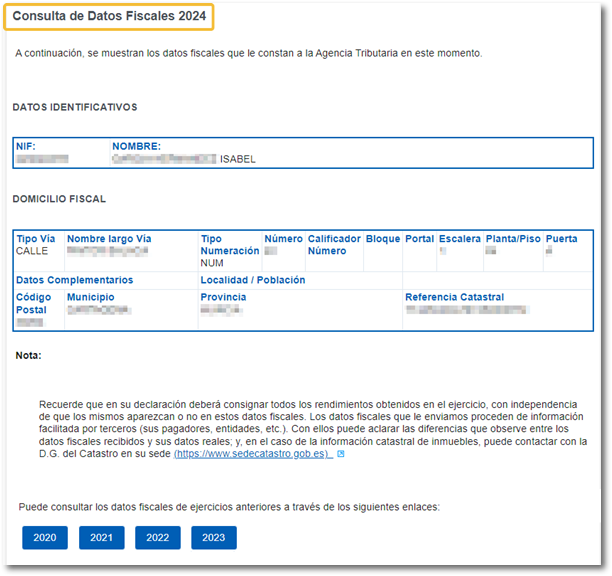The height and width of the screenshot is (576, 612).
Task: Click the Referencia Catastral label
Action: (x=454, y=297)
